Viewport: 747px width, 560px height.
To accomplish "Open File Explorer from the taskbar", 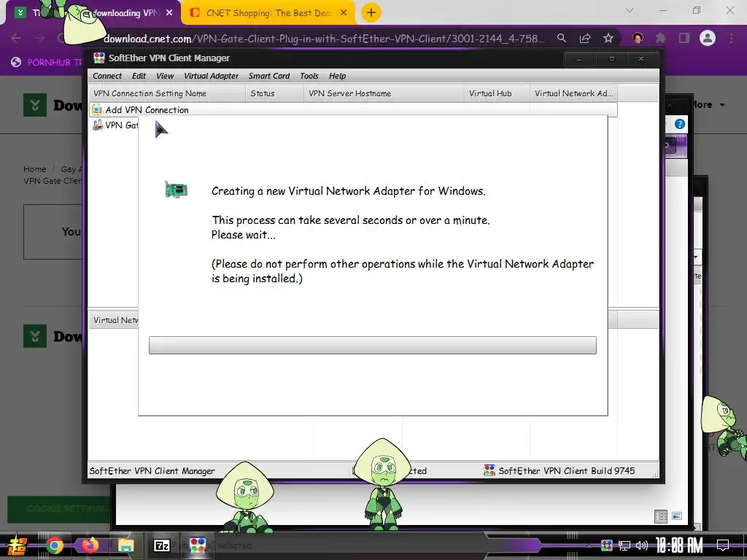I will click(x=125, y=545).
